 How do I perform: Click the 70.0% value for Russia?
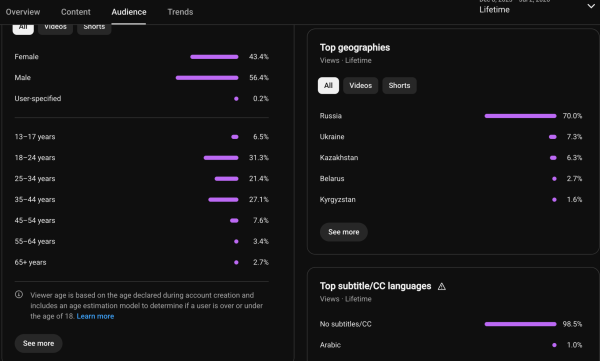coord(572,116)
